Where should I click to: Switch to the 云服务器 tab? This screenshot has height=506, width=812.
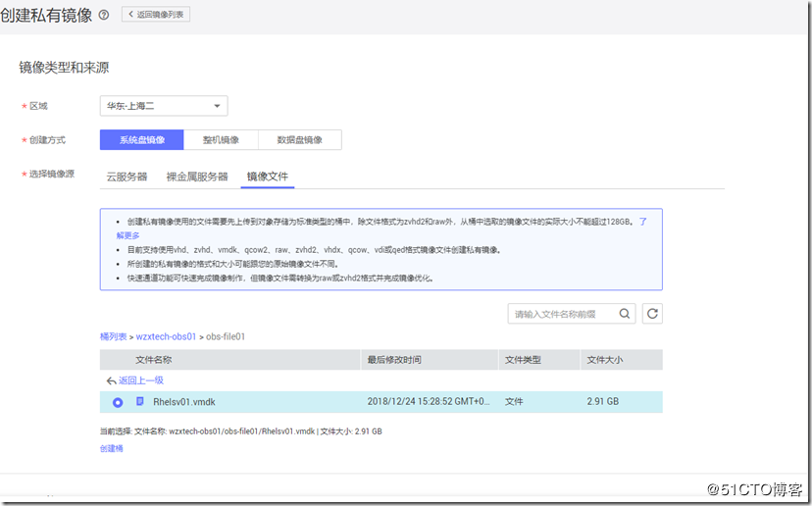pyautogui.click(x=127, y=177)
